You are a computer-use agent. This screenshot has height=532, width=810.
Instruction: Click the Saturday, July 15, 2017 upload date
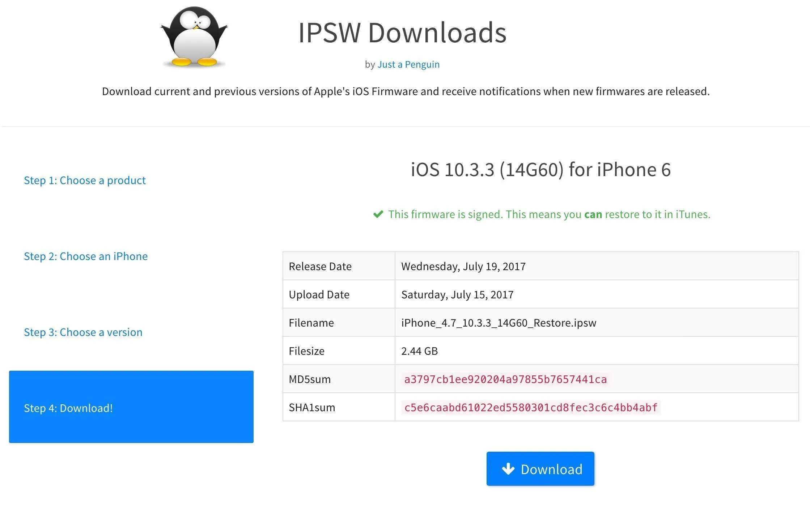click(x=457, y=294)
